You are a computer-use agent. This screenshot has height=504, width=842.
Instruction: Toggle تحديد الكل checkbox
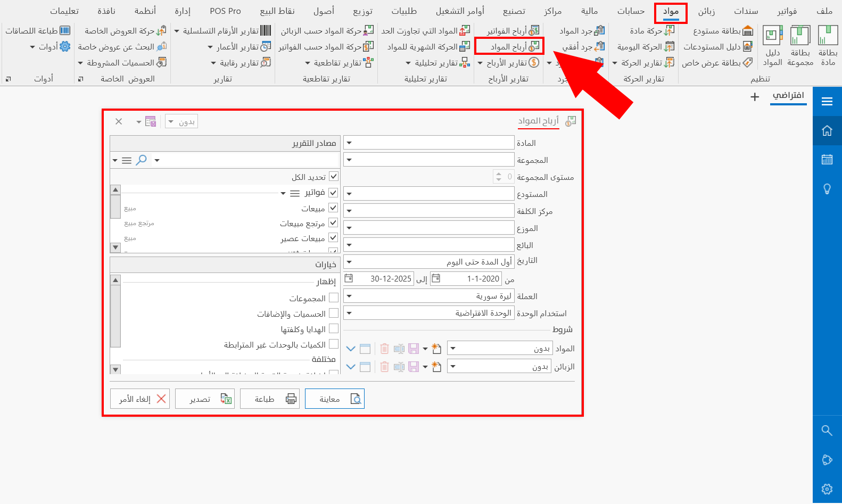(x=334, y=176)
